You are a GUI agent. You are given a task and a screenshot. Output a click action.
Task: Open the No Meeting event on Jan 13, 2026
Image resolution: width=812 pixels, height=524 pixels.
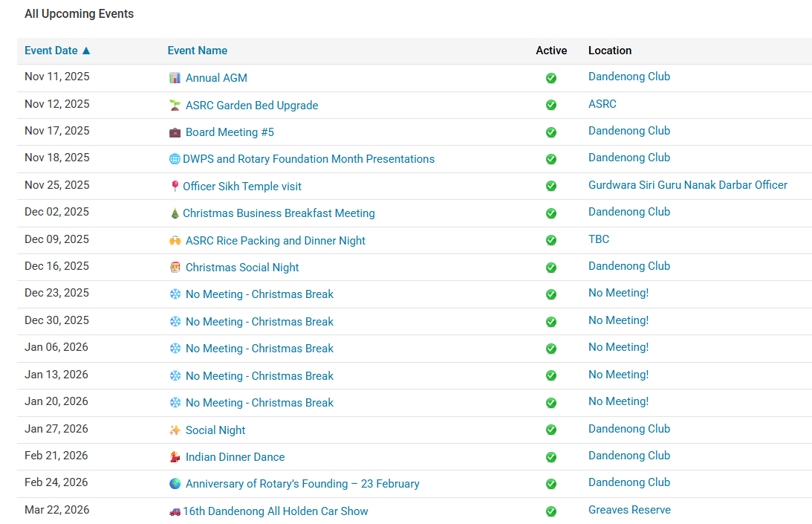pos(259,376)
